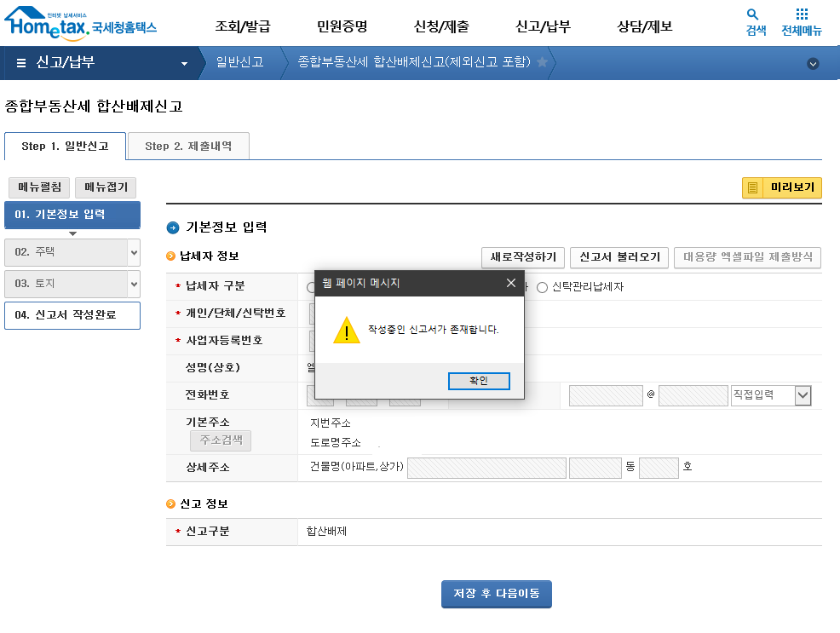This screenshot has width=840, height=633.
Task: Click the hamburger menu icon beside 신고/납부
Action: coord(21,63)
